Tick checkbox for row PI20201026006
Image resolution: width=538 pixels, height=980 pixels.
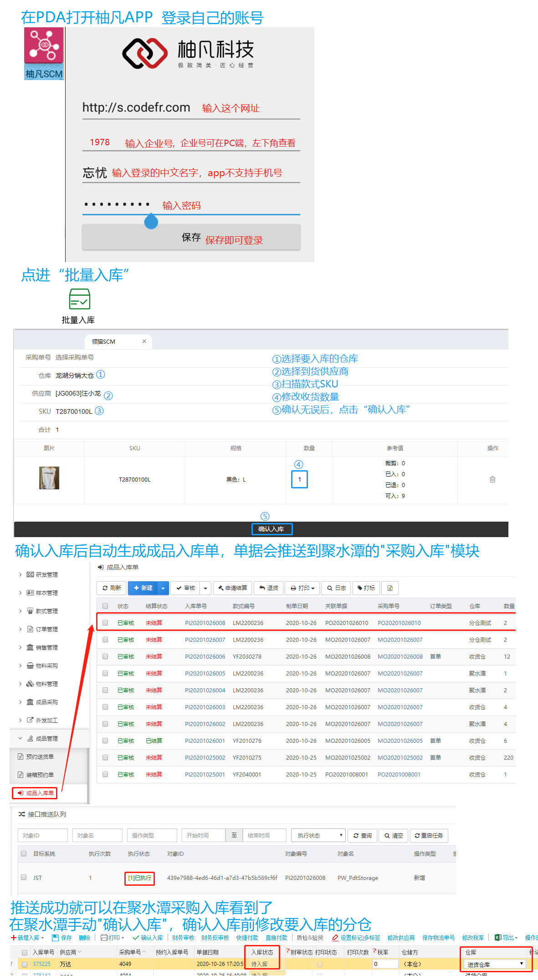click(105, 656)
